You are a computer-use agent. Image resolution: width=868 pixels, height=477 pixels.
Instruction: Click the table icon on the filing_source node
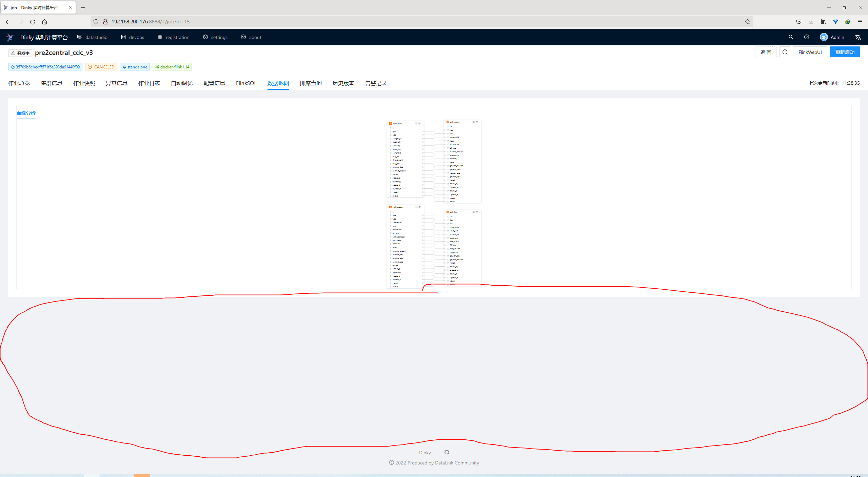pos(391,123)
